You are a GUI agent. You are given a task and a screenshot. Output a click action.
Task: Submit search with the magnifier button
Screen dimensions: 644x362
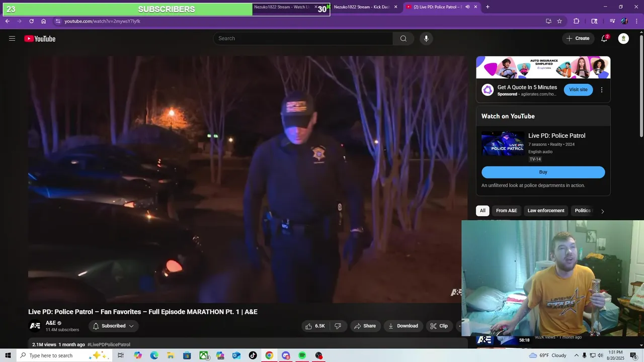404,39
